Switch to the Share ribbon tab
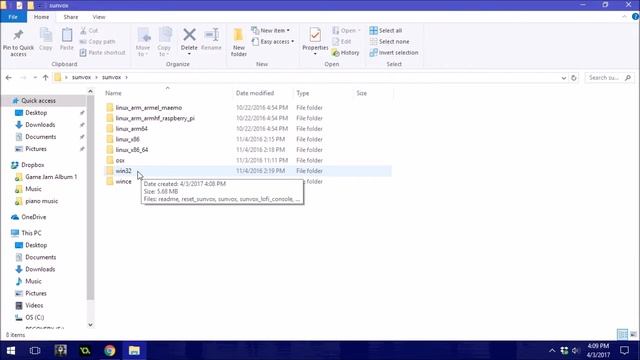This screenshot has width=640, height=360. coord(71,17)
